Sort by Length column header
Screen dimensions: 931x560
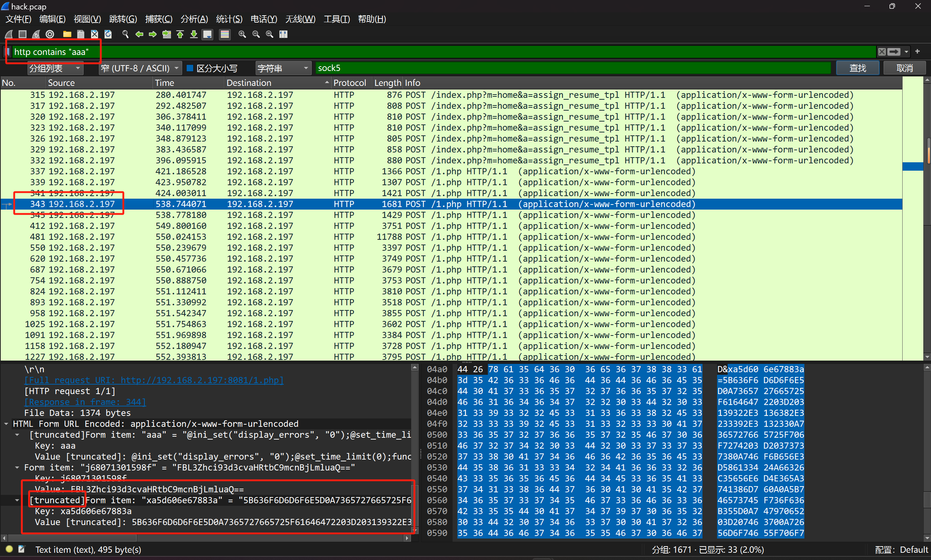[x=388, y=83]
